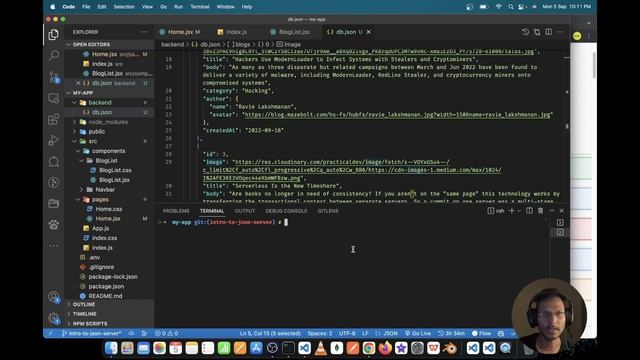Open the Go menu in menu bar

(163, 7)
